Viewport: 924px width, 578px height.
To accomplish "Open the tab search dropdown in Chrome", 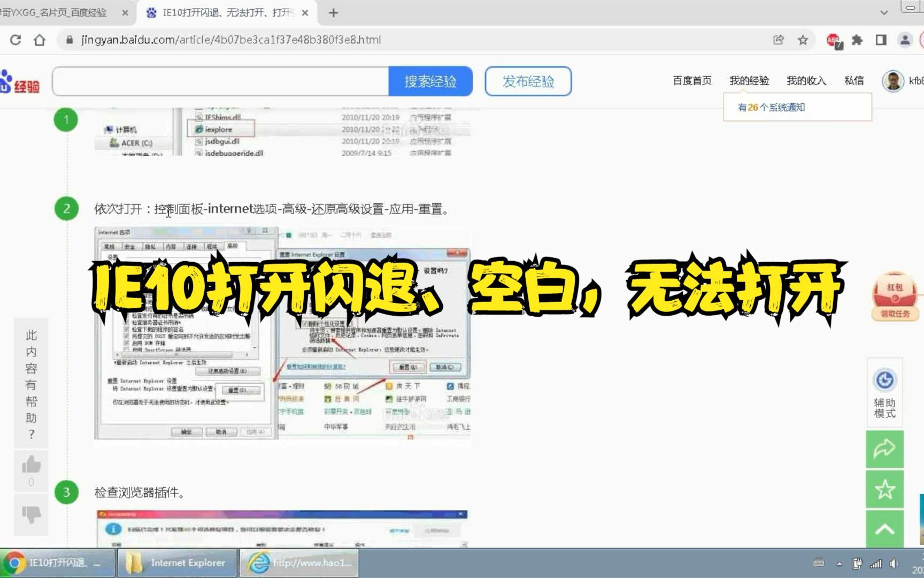I will click(x=884, y=12).
